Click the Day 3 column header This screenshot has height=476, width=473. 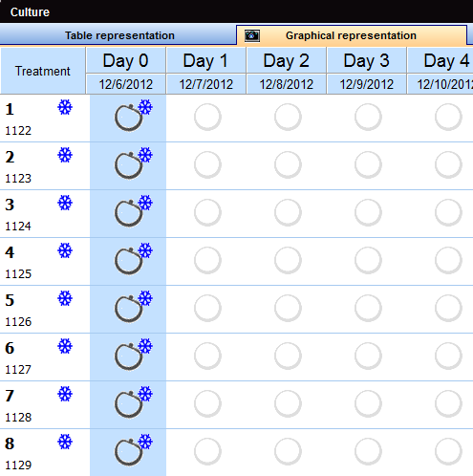point(367,60)
